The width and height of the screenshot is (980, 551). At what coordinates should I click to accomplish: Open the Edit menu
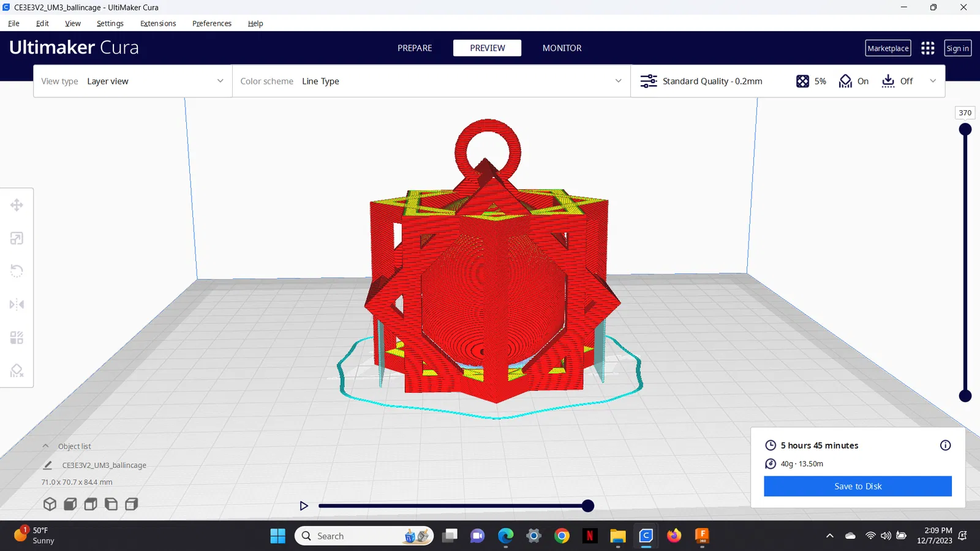pos(42,23)
